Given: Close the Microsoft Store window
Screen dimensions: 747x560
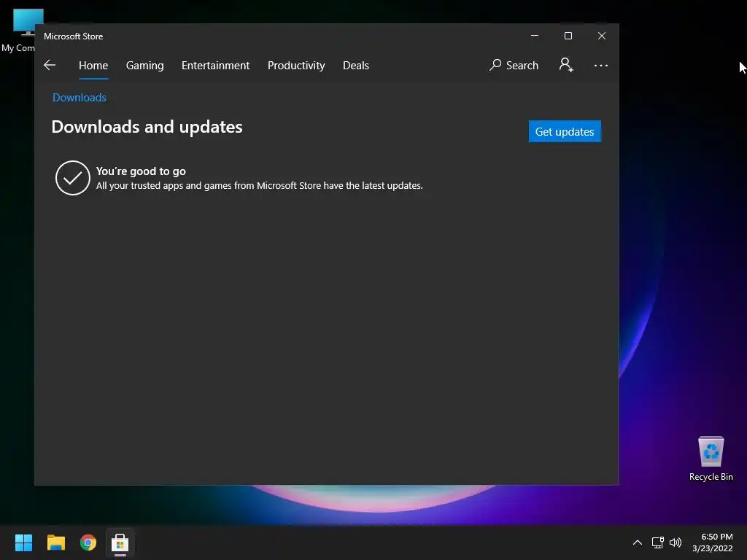Looking at the screenshot, I should (602, 36).
